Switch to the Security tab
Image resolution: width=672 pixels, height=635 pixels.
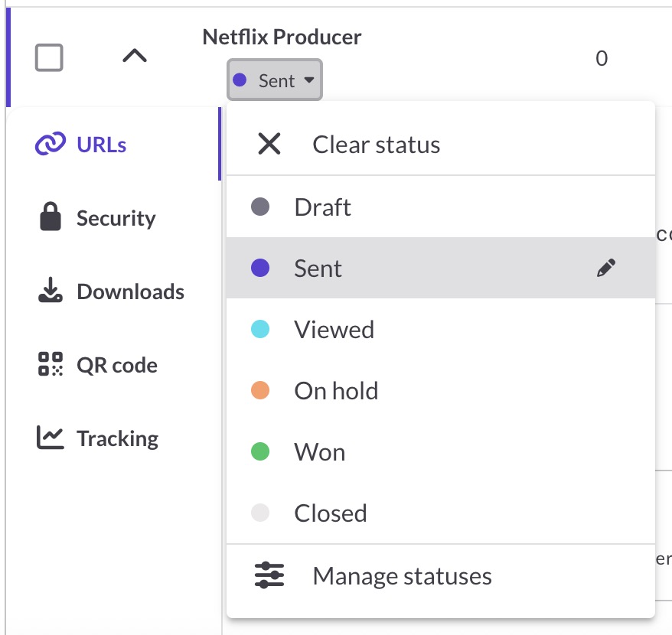coord(113,218)
